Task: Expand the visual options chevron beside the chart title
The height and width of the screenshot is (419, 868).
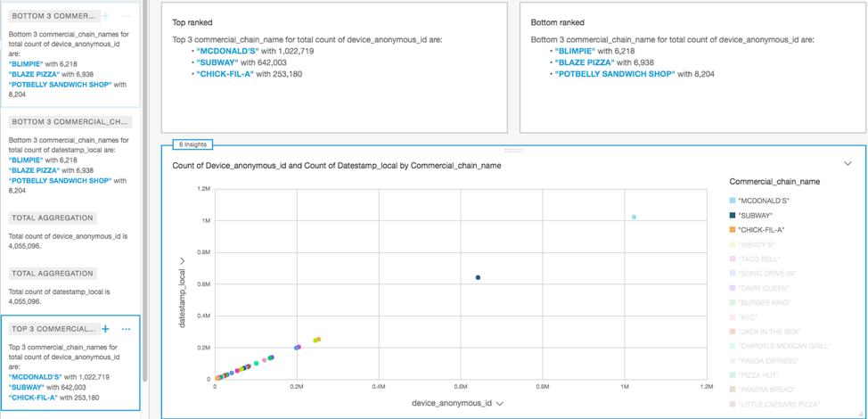Action: tap(848, 163)
